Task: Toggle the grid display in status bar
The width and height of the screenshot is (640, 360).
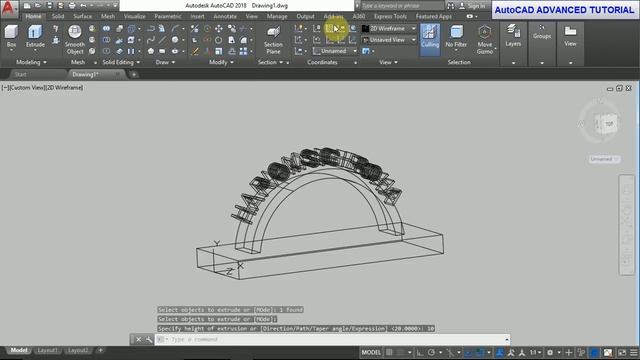Action: 389,352
